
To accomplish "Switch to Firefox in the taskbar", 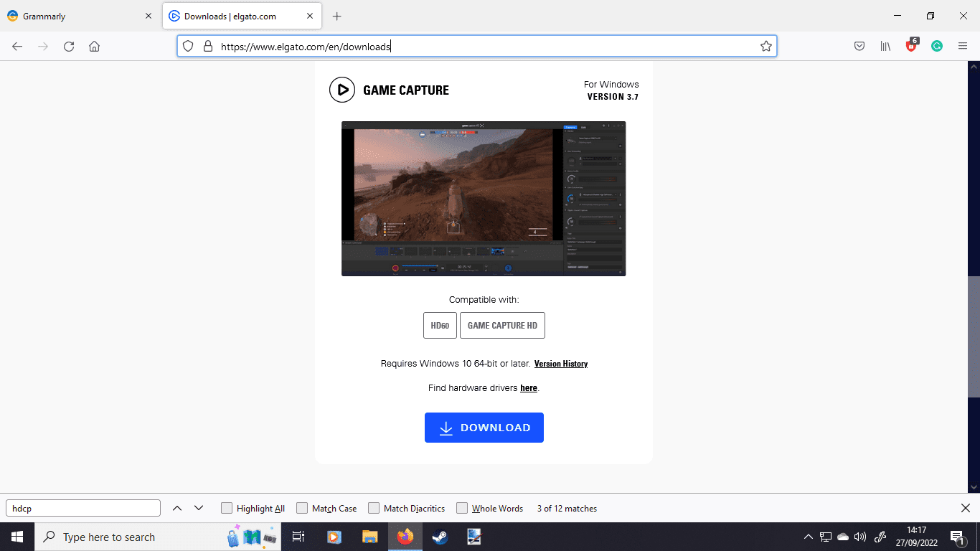I will (405, 537).
